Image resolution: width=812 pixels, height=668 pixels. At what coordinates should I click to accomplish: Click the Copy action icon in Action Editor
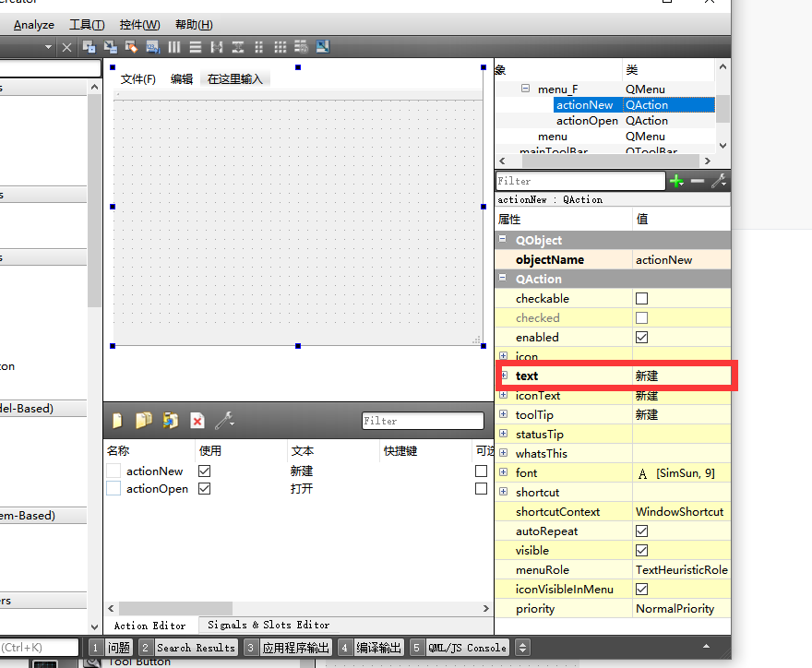click(143, 421)
